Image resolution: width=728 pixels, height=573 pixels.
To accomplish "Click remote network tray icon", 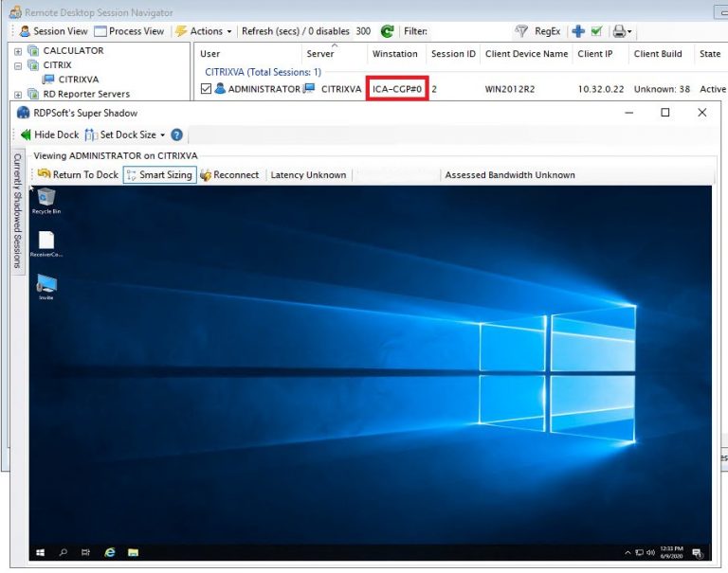I will pos(639,552).
